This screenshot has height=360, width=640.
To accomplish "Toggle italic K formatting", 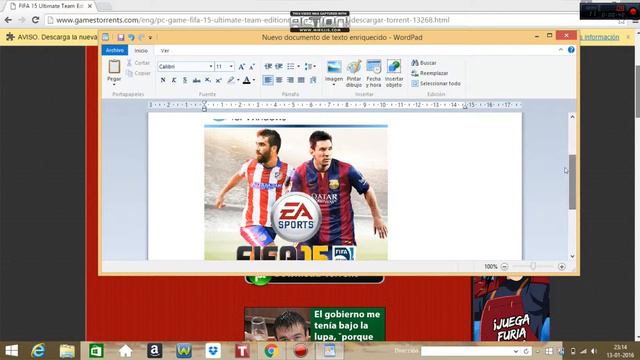I will click(x=174, y=80).
